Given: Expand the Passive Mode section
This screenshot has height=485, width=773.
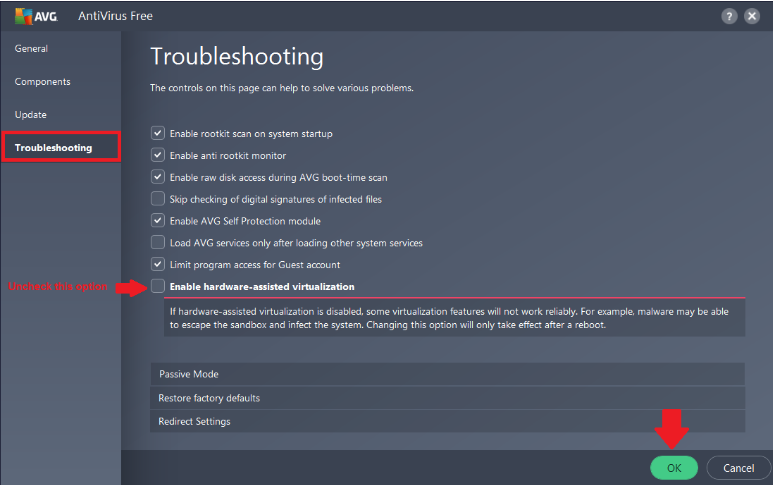Looking at the screenshot, I should pos(447,374).
